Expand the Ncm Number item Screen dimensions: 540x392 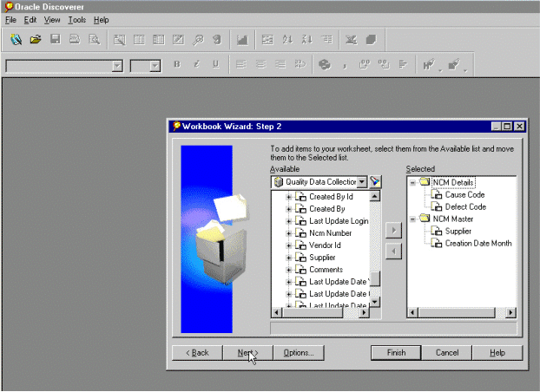289,233
